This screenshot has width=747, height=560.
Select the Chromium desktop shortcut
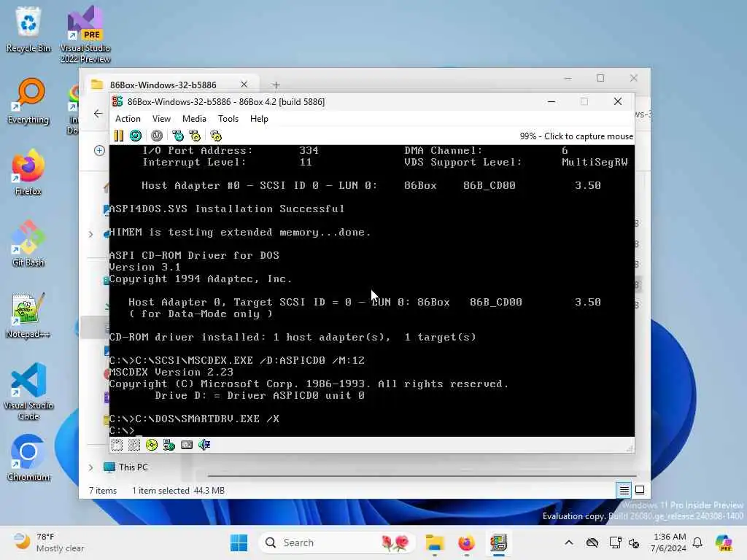28,458
